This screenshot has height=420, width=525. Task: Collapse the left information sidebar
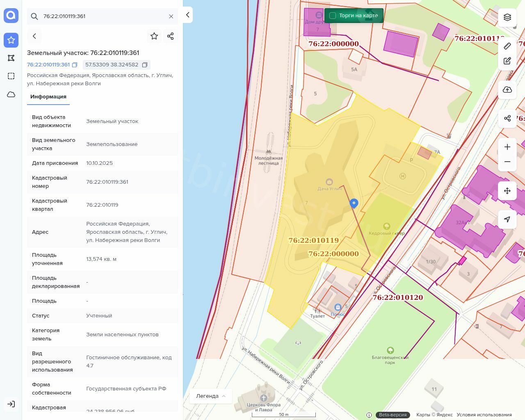[x=187, y=15]
